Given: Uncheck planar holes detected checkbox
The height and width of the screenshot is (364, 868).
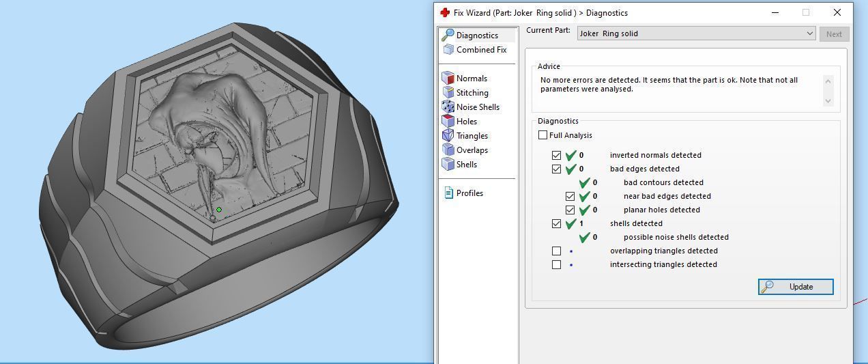Looking at the screenshot, I should [x=570, y=210].
